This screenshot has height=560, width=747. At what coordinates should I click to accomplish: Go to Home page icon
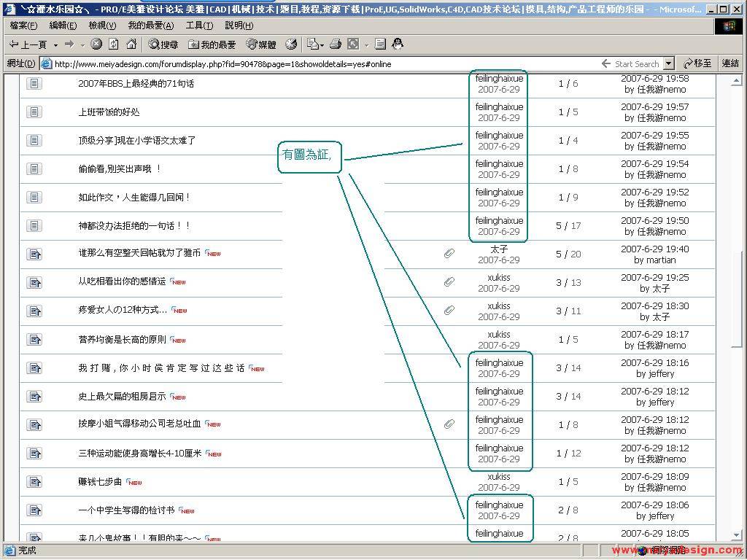pos(131,44)
